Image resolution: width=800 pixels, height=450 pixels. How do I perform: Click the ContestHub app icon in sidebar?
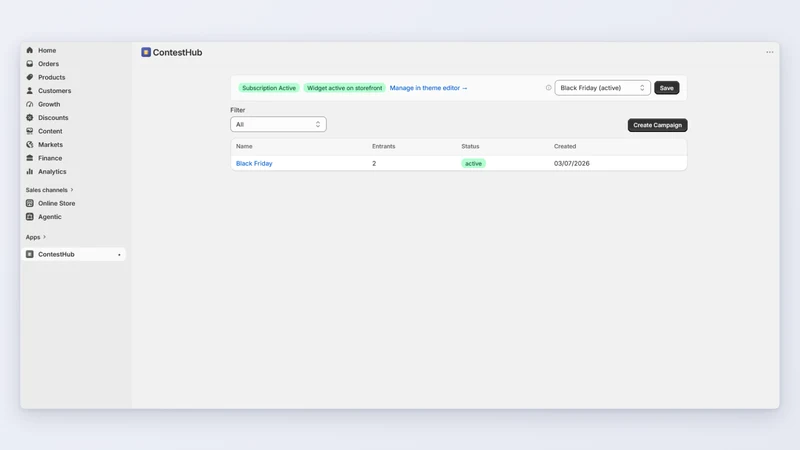click(30, 254)
